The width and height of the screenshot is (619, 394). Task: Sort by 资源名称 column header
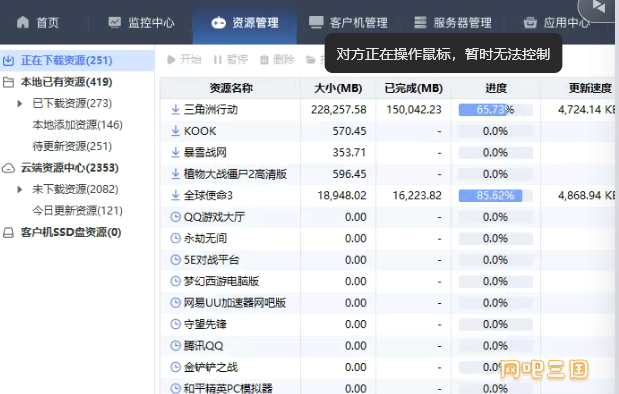pos(231,88)
